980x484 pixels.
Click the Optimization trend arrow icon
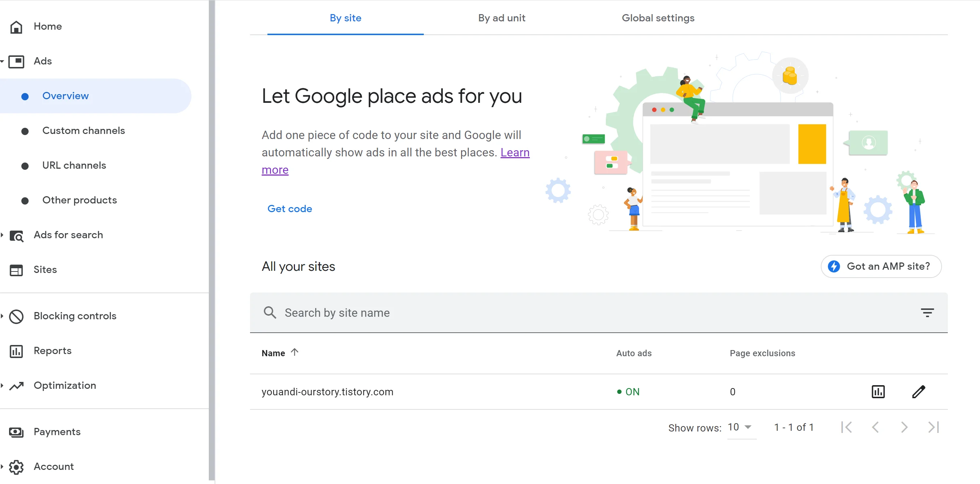pyautogui.click(x=16, y=386)
